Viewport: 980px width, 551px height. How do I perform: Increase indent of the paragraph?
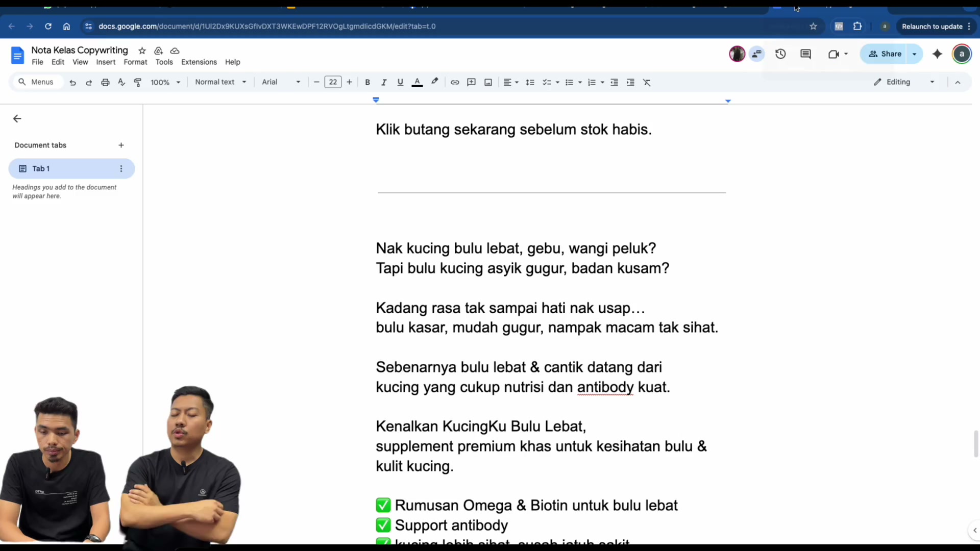tap(631, 82)
